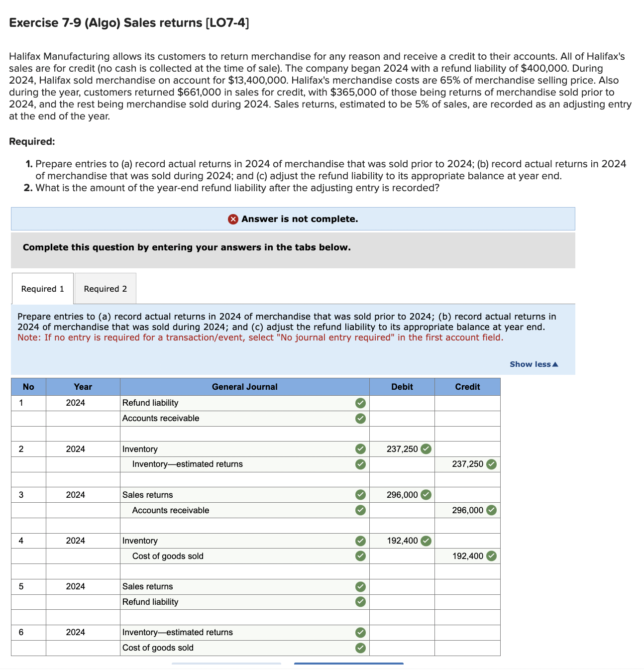Switch to the Required 2 tab
Image resolution: width=644 pixels, height=671 pixels.
pyautogui.click(x=105, y=288)
